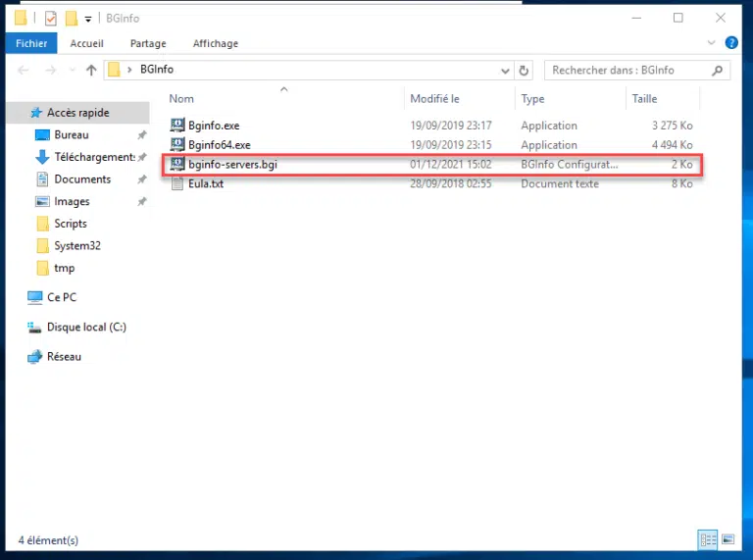Viewport: 753px width, 560px height.
Task: Switch to the details view layout icon
Action: click(707, 539)
